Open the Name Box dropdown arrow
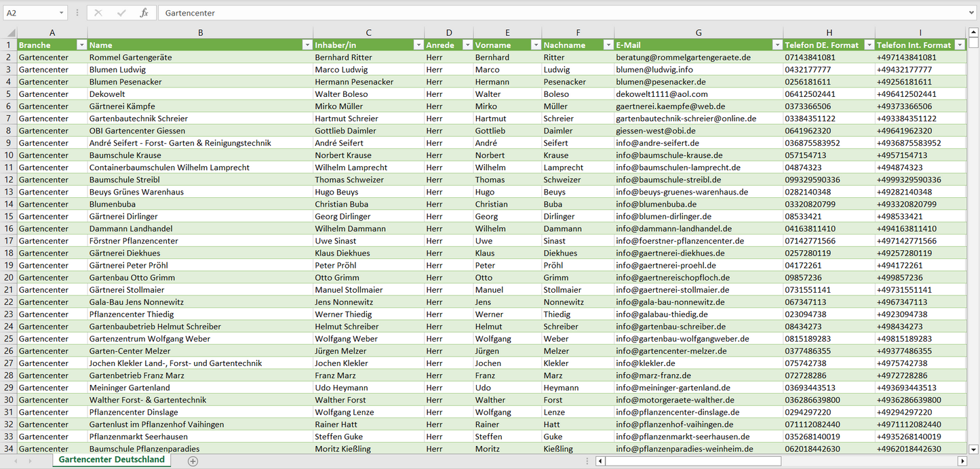Image resolution: width=980 pixels, height=469 pixels. pos(61,13)
